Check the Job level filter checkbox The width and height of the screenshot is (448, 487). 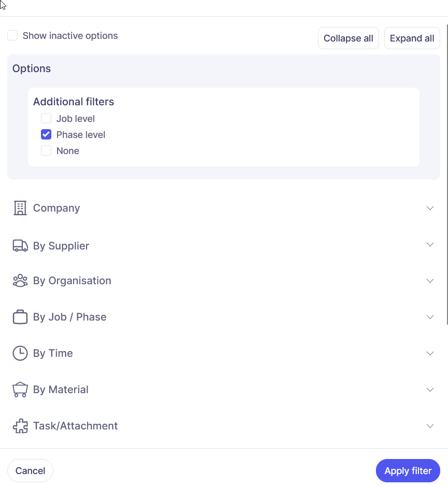[46, 118]
